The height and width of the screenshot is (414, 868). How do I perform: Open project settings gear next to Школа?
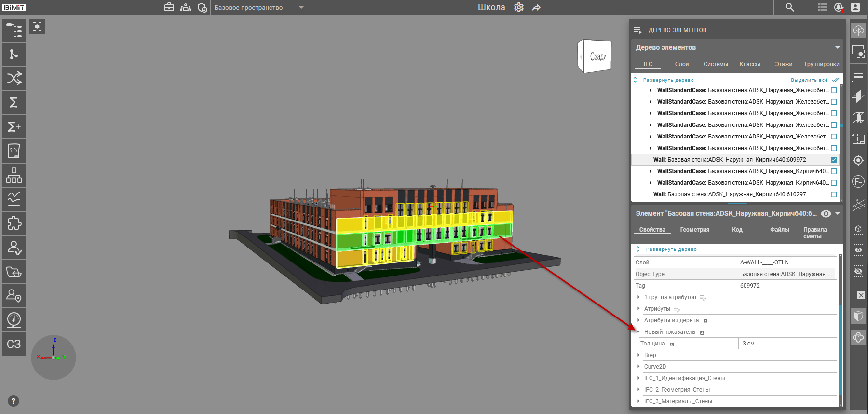[x=519, y=7]
